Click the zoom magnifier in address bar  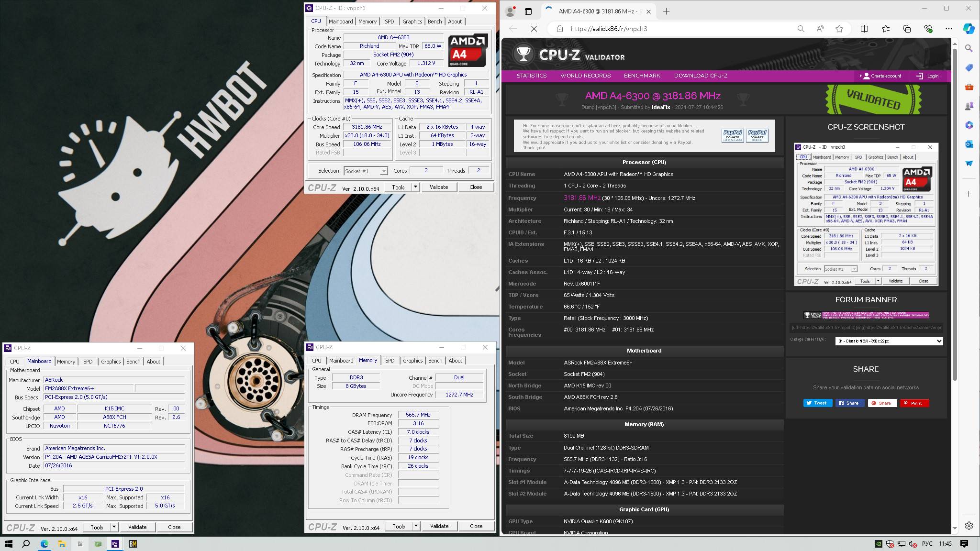801,29
